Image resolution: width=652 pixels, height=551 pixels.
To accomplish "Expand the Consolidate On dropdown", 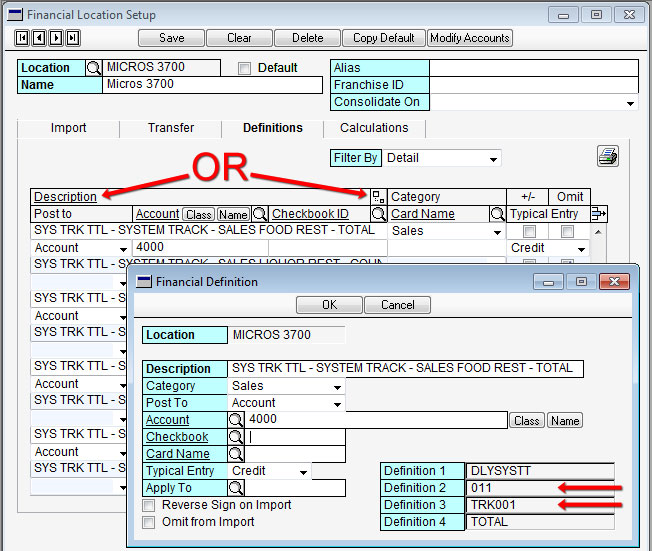I will tap(630, 103).
